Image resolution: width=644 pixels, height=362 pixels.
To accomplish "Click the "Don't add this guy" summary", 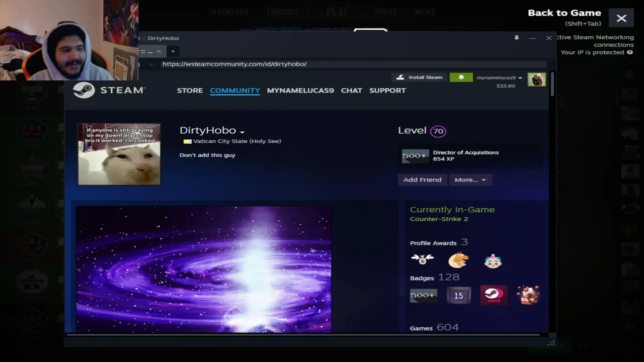I will (x=207, y=155).
